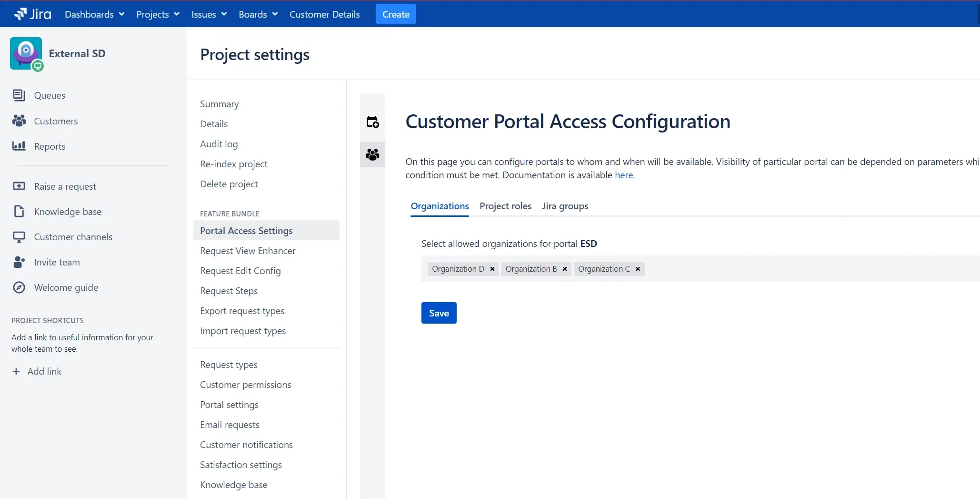Image resolution: width=980 pixels, height=499 pixels.
Task: Select the organizations access people icon
Action: point(372,154)
